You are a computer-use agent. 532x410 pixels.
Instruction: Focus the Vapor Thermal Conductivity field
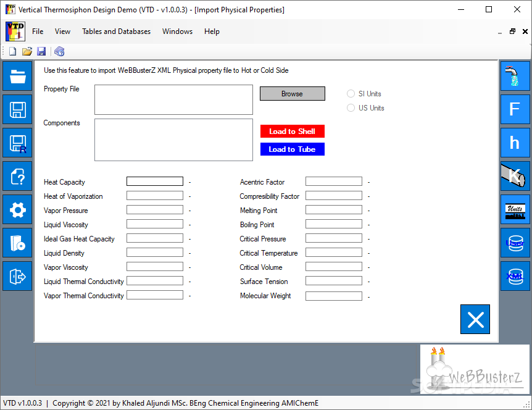pyautogui.click(x=155, y=295)
